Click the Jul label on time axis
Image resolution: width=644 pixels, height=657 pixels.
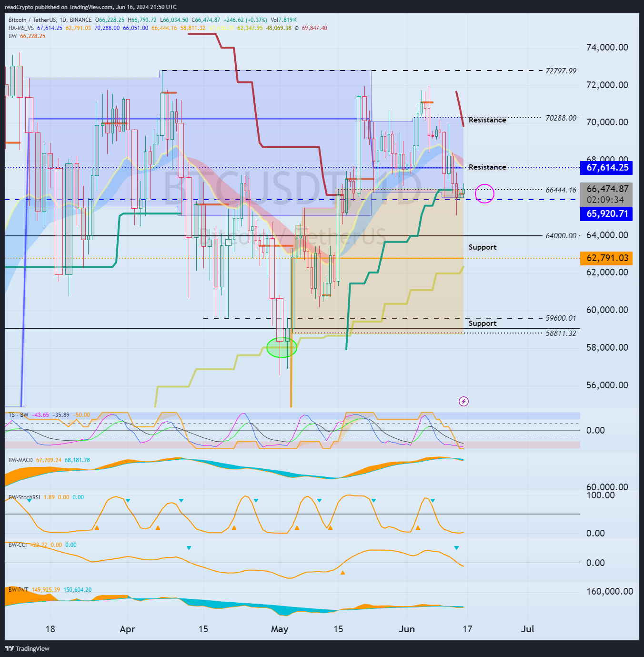527,629
